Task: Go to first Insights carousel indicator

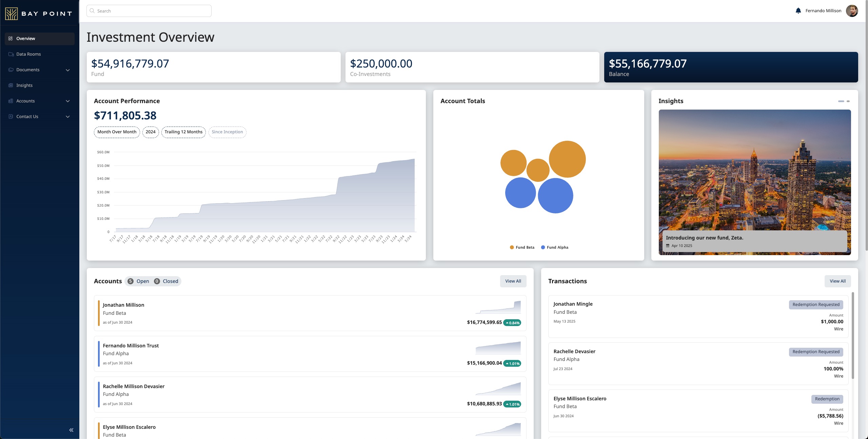Action: (x=841, y=101)
